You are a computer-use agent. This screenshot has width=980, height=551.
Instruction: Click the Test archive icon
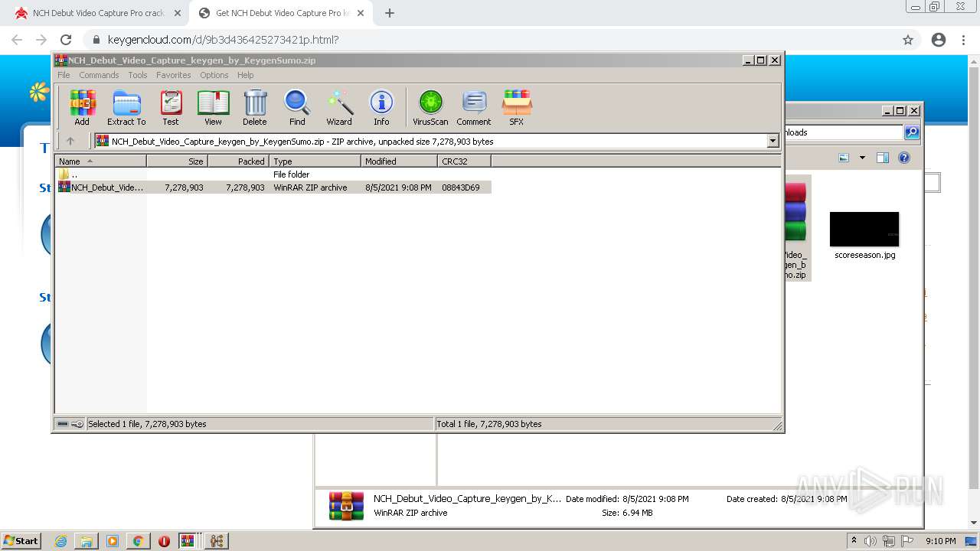171,108
